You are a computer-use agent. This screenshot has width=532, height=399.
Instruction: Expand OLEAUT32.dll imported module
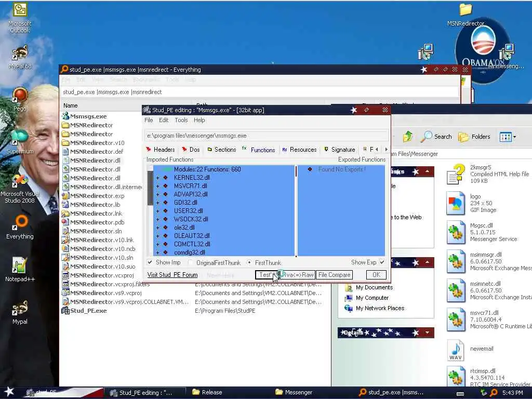157,236
